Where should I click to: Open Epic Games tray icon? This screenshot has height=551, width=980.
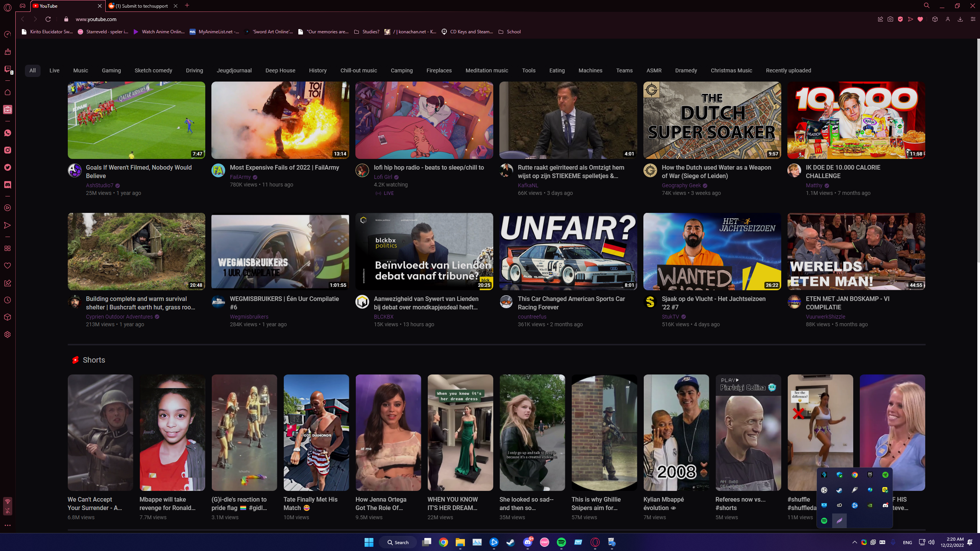(x=870, y=475)
